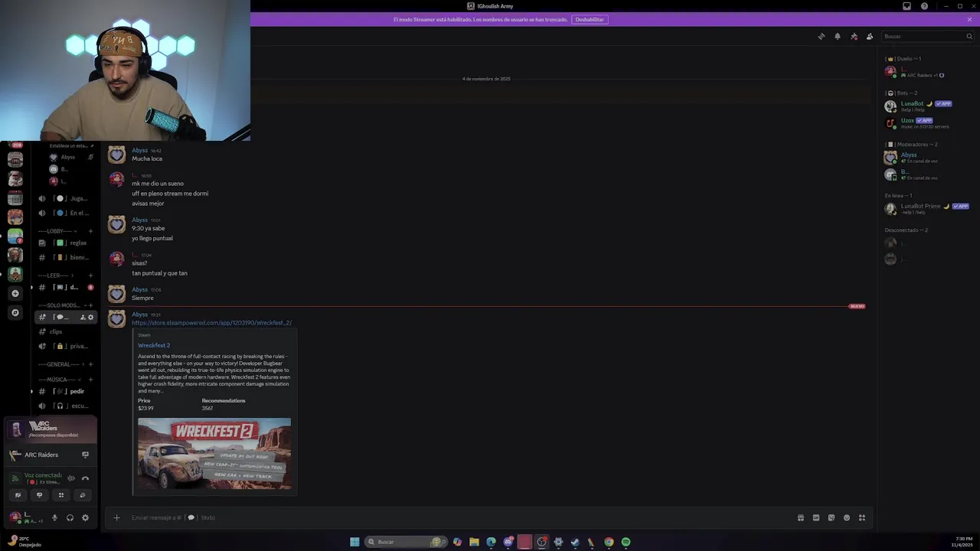Open the Wreckfest 2 embed title
The height and width of the screenshot is (551, 980).
154,345
